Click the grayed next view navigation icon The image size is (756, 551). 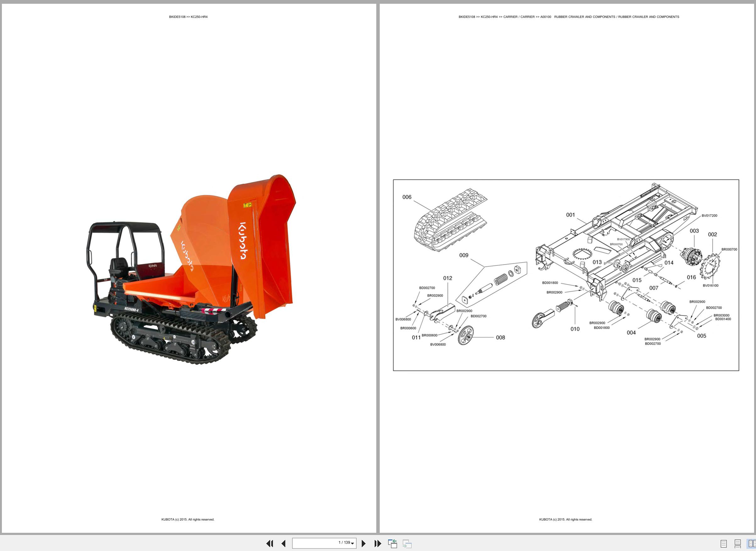click(407, 543)
